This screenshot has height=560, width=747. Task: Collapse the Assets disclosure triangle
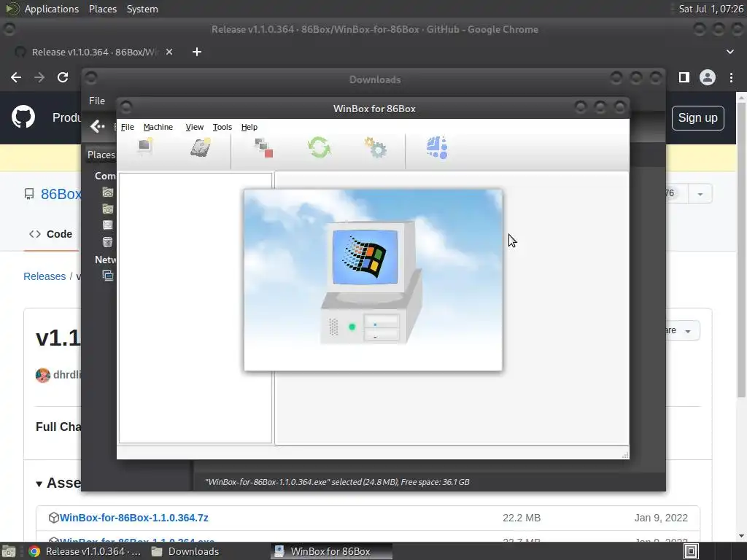[39, 484]
